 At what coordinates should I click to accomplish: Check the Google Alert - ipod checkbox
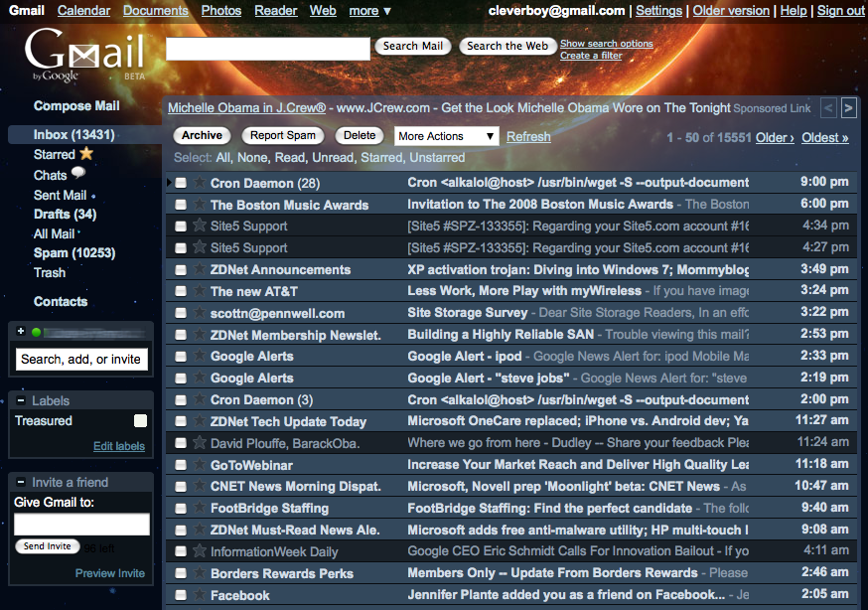[x=181, y=357]
